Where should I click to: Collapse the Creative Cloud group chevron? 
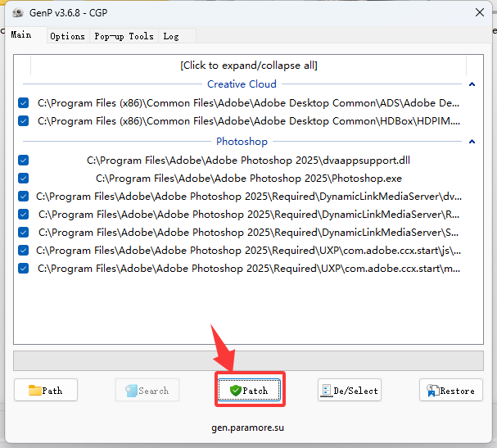[472, 84]
